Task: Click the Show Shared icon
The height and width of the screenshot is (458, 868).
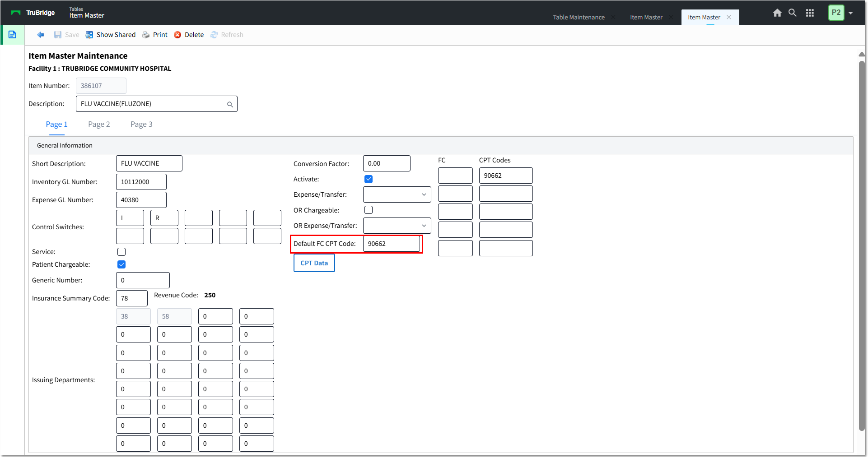Action: coord(89,35)
